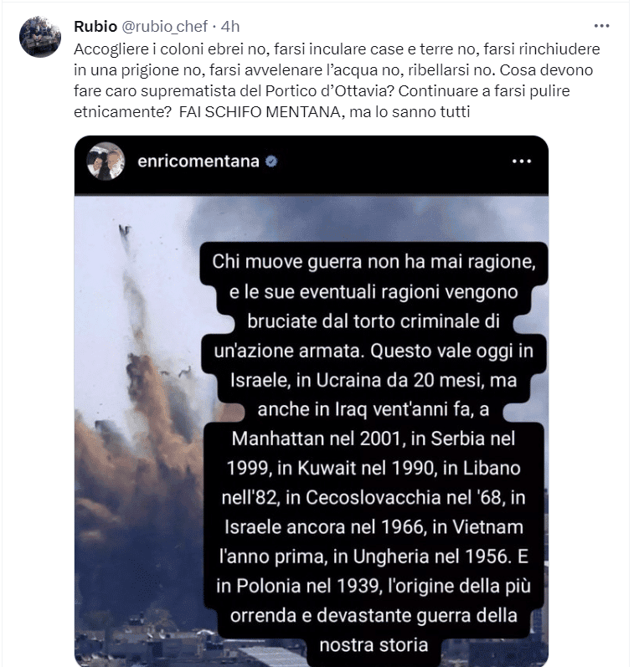Open Rubio's profile avatar picture

40,37
